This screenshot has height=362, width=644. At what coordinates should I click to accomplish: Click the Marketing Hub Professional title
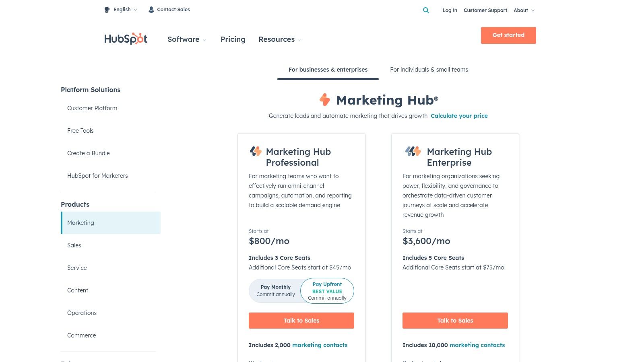(x=298, y=157)
